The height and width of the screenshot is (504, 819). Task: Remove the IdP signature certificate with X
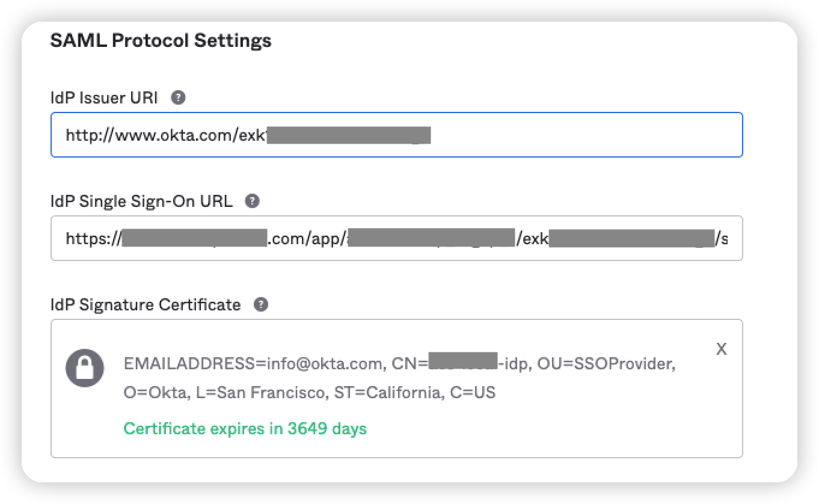[722, 349]
